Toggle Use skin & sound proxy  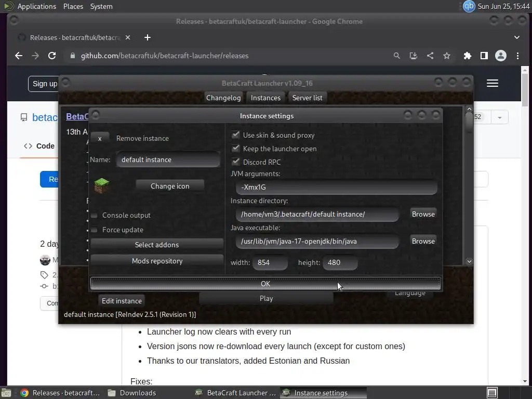click(235, 135)
